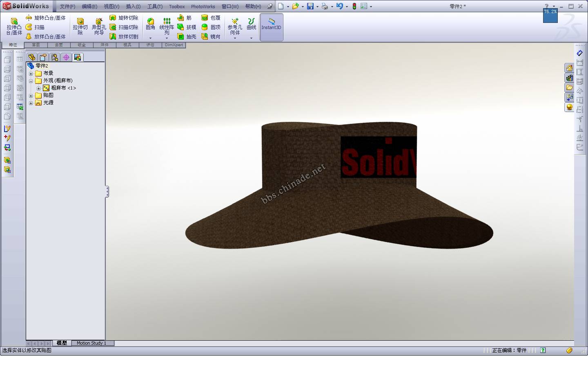Open the DimXpertManager tab icon
The width and height of the screenshot is (588, 368).
(66, 57)
